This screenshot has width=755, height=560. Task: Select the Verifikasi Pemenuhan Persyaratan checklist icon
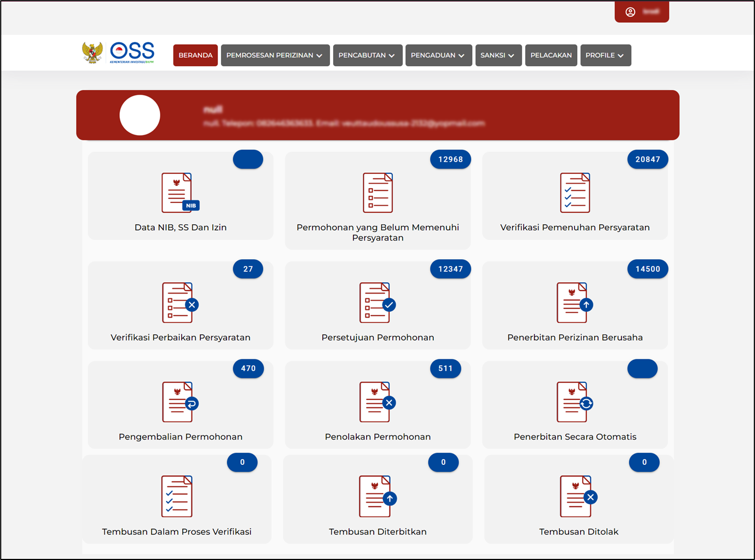(x=574, y=193)
